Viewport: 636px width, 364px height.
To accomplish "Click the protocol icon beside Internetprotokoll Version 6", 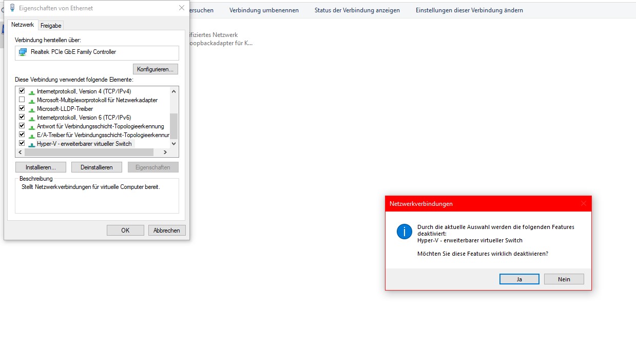I will 32,118.
